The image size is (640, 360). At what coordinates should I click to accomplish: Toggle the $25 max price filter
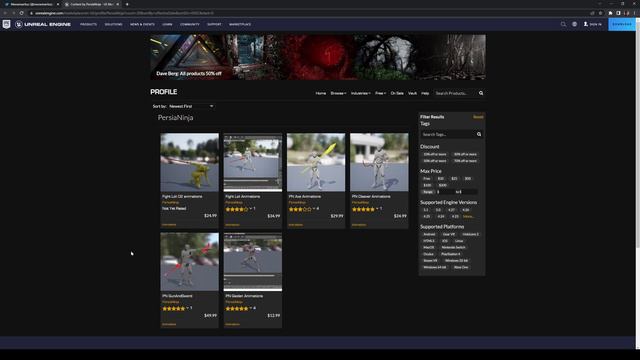click(454, 179)
